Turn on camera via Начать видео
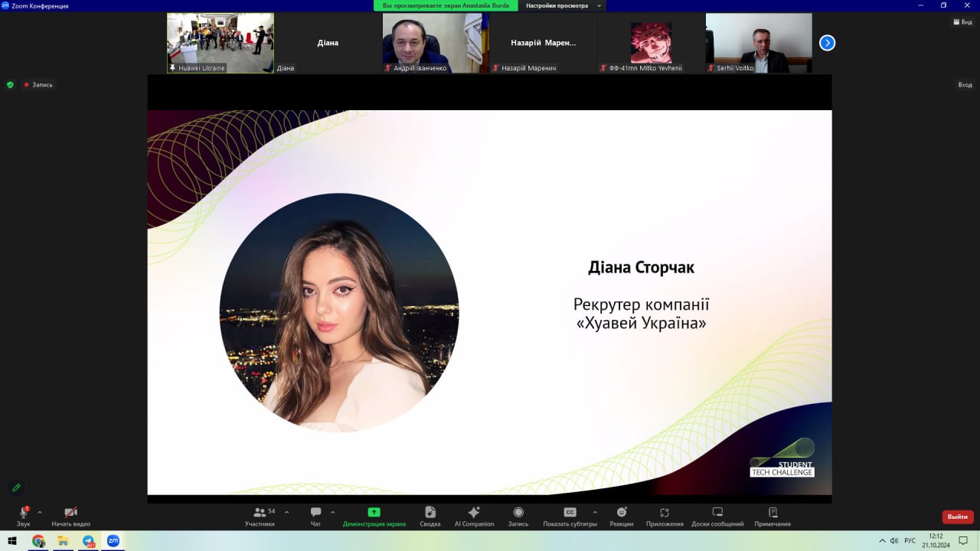This screenshot has width=980, height=551. pos(70,516)
